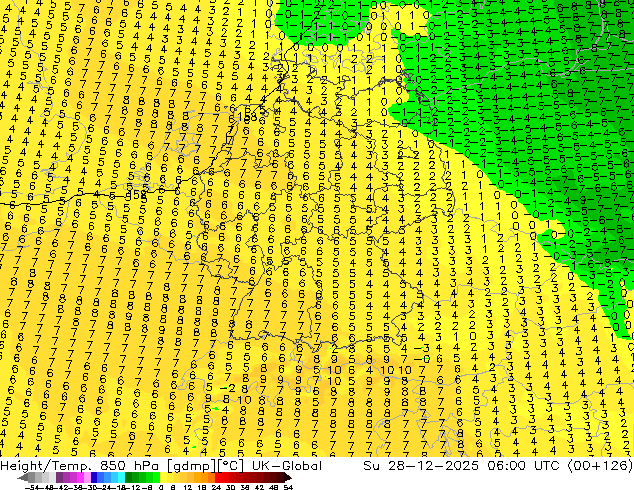Click the bright yellow legend swatch

pos(163,477)
